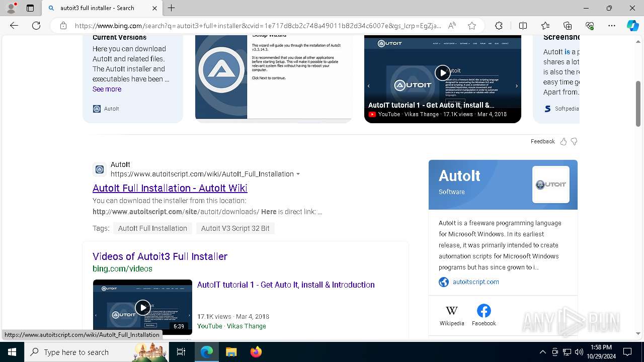Play the AutoIT tutorial video in carousel
This screenshot has height=362, width=644.
tap(442, 73)
